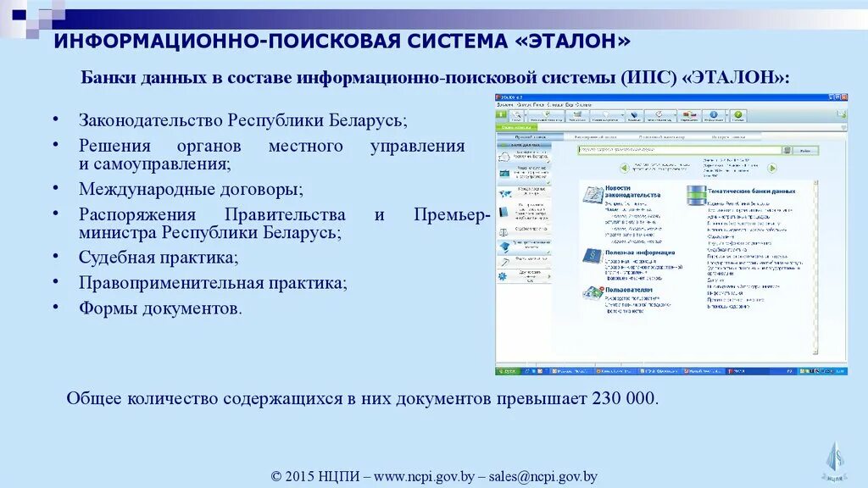Open the Полезная информация heading link

[x=640, y=252]
